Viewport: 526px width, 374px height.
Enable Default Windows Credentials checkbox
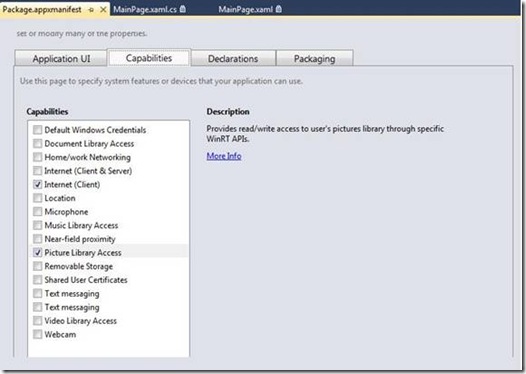[x=38, y=130]
